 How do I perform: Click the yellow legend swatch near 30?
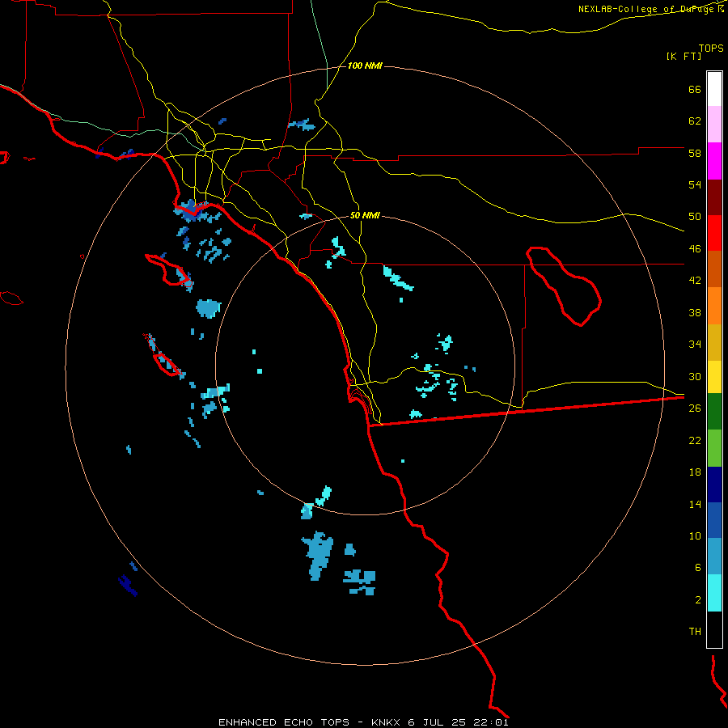point(714,377)
